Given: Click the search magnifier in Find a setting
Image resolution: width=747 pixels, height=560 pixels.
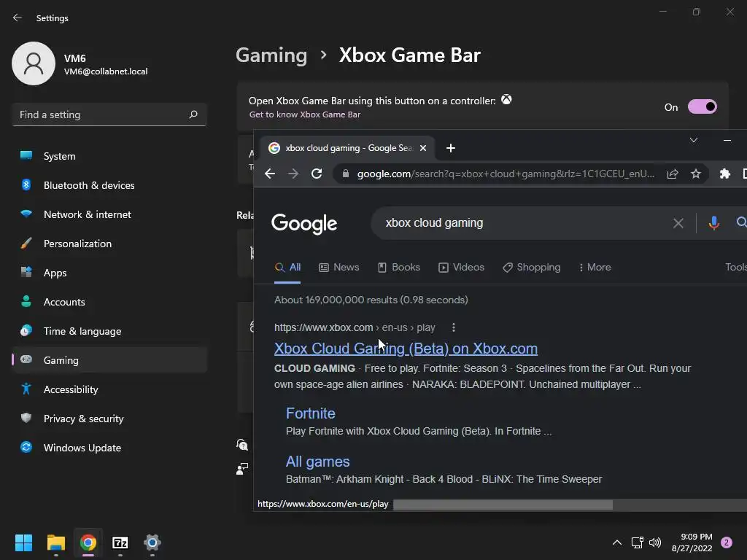Looking at the screenshot, I should [x=193, y=114].
